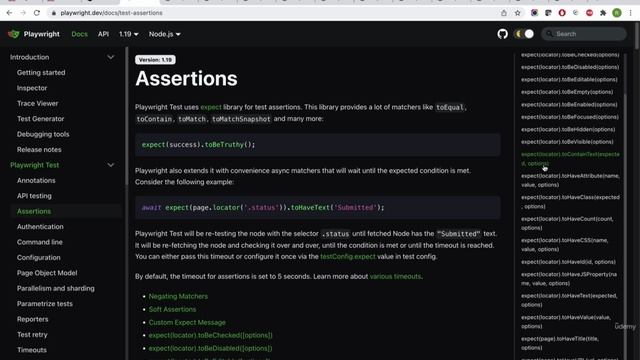Collapse the Introduction section chevron
This screenshot has height=360, width=640.
111,57
